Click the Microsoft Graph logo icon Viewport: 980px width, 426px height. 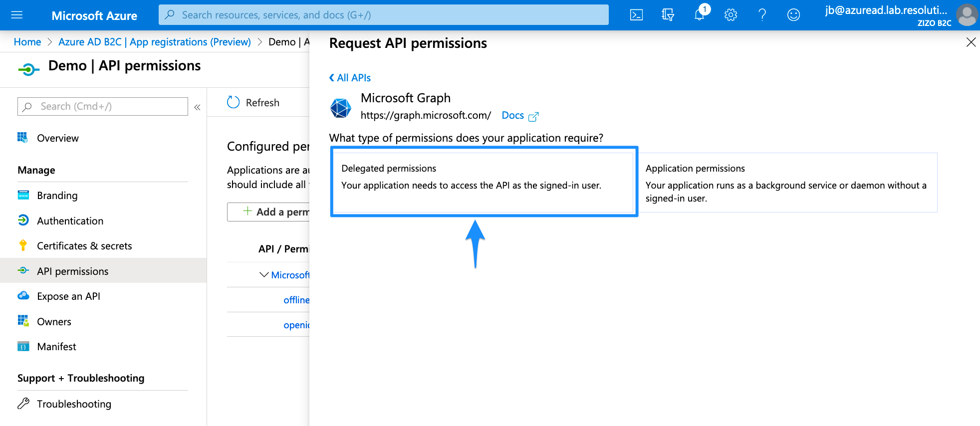(341, 108)
